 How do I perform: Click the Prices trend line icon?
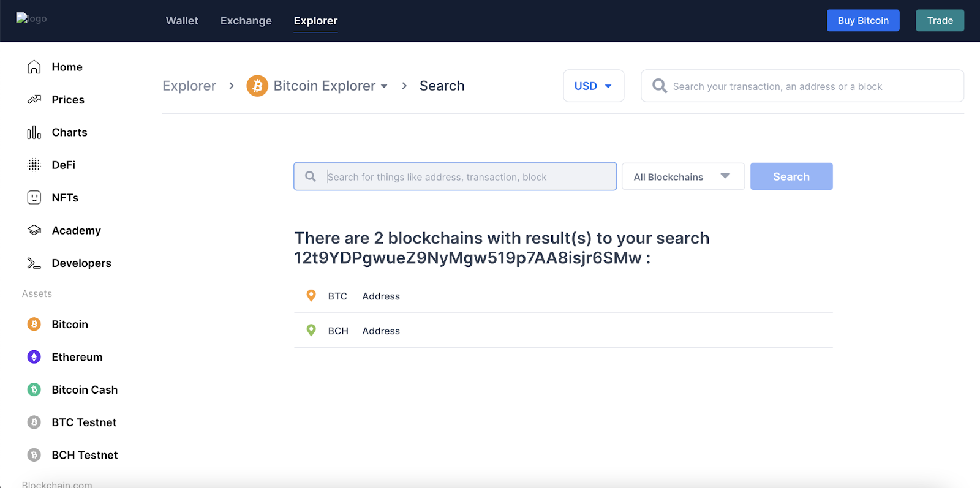point(34,99)
